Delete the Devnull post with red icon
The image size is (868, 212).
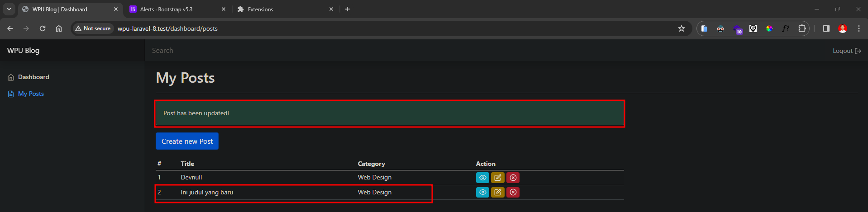(x=513, y=178)
